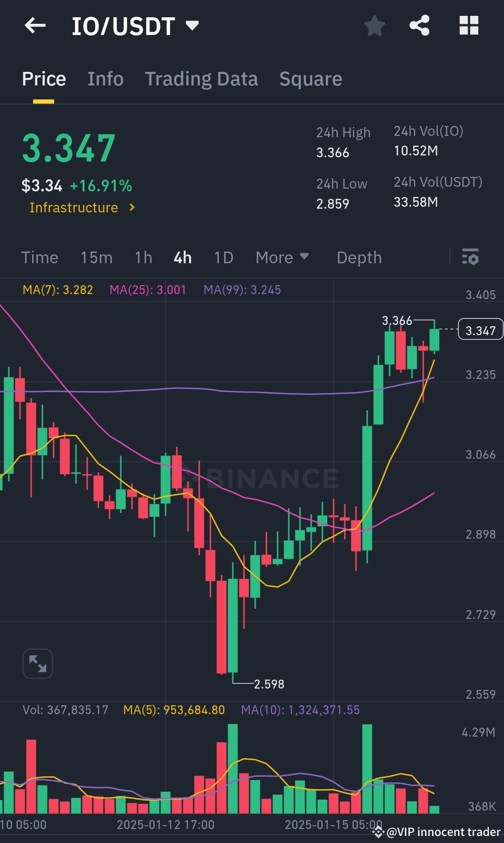The width and height of the screenshot is (504, 843).
Task: Enable the Time chart view
Action: tap(40, 257)
